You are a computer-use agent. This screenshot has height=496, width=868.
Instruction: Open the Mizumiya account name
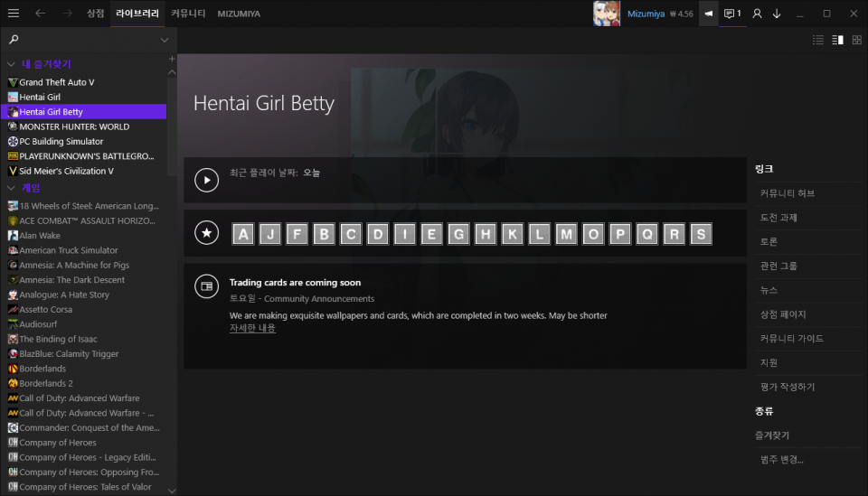click(646, 14)
